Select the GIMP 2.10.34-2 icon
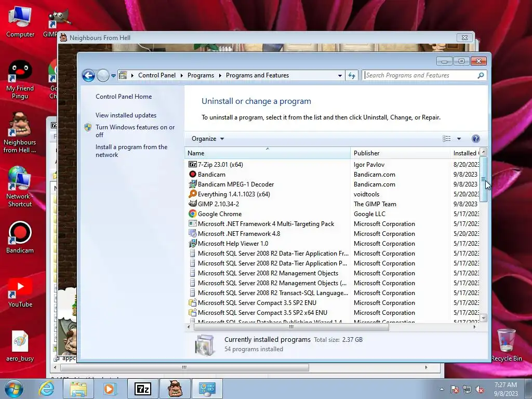This screenshot has width=532, height=399. click(192, 204)
